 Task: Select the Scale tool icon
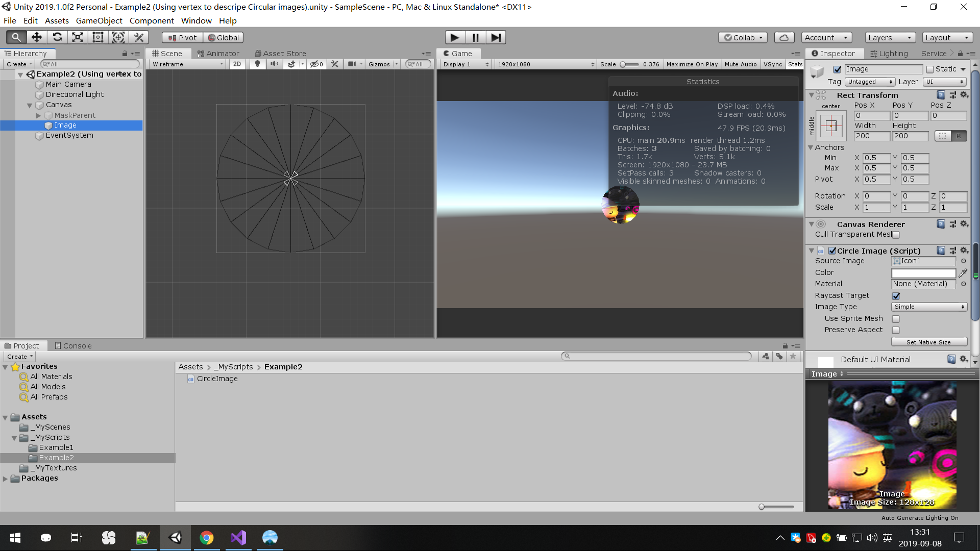(78, 37)
